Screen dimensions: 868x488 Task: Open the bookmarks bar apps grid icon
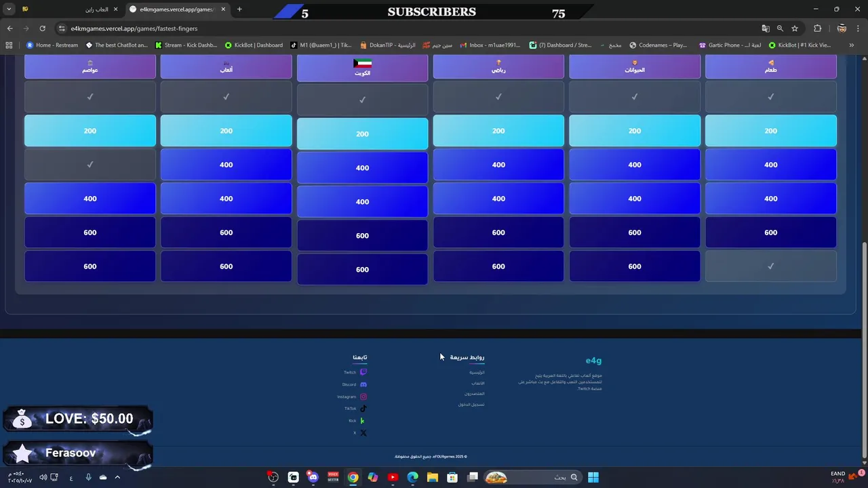pos(9,45)
